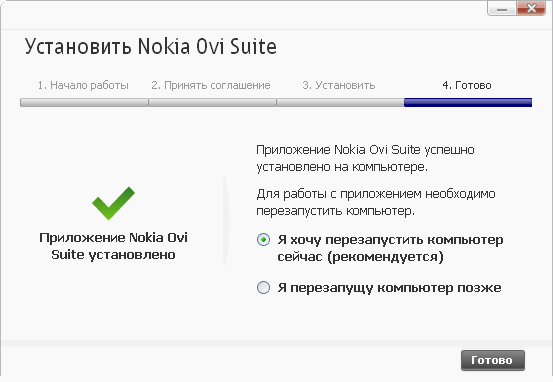Viewport: 553px width, 382px height.
Task: Click the restart required message text
Action: pyautogui.click(x=376, y=202)
